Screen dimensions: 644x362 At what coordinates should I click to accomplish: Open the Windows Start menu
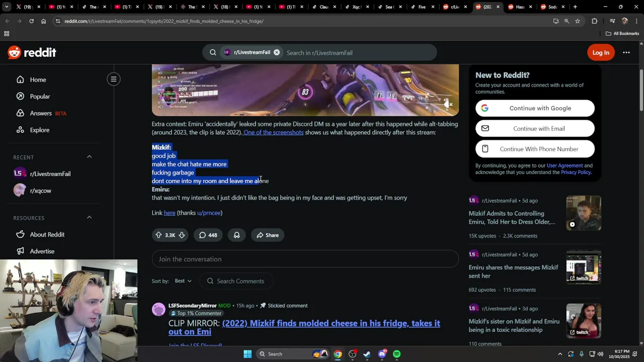(x=248, y=354)
